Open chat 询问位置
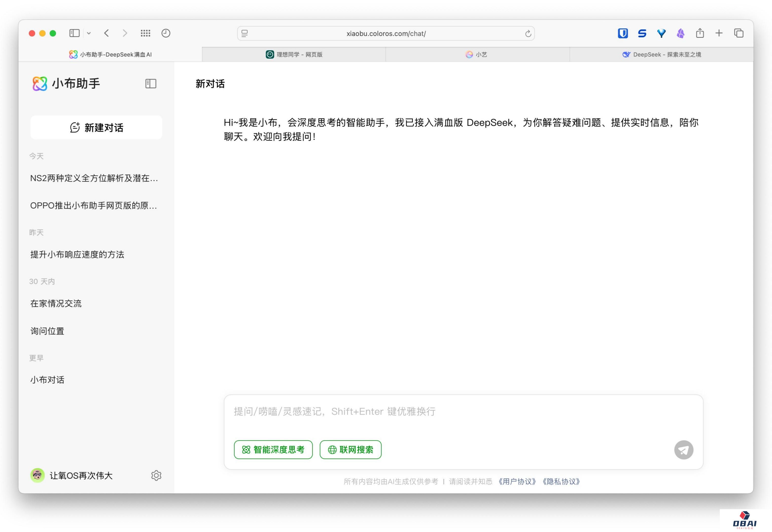 pyautogui.click(x=47, y=331)
